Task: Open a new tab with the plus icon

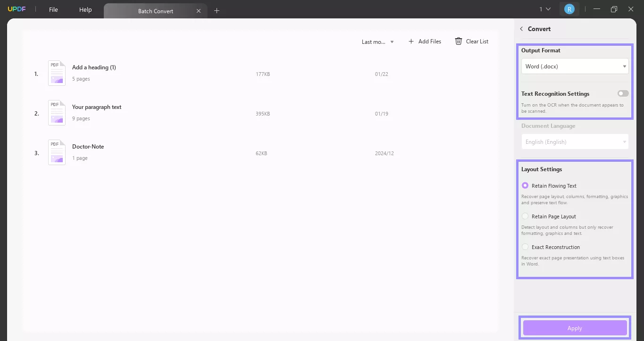Action: [x=217, y=10]
